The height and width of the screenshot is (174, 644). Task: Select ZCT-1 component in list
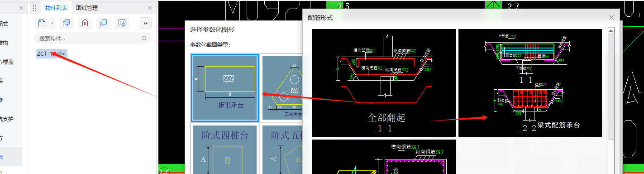click(51, 54)
